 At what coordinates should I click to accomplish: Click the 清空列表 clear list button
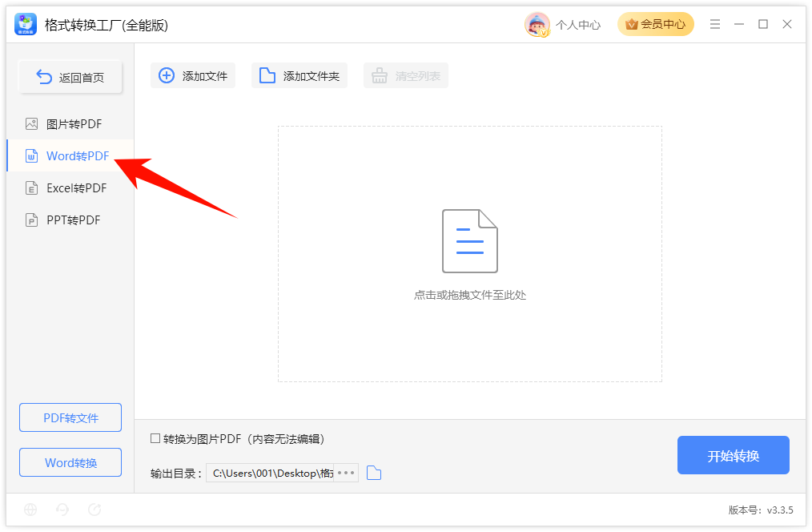pos(406,75)
